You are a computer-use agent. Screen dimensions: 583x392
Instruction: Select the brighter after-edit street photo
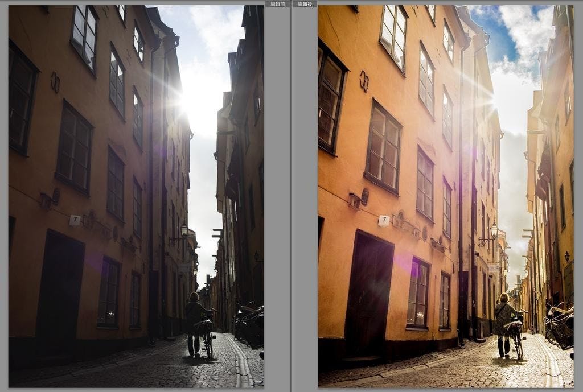(446, 196)
